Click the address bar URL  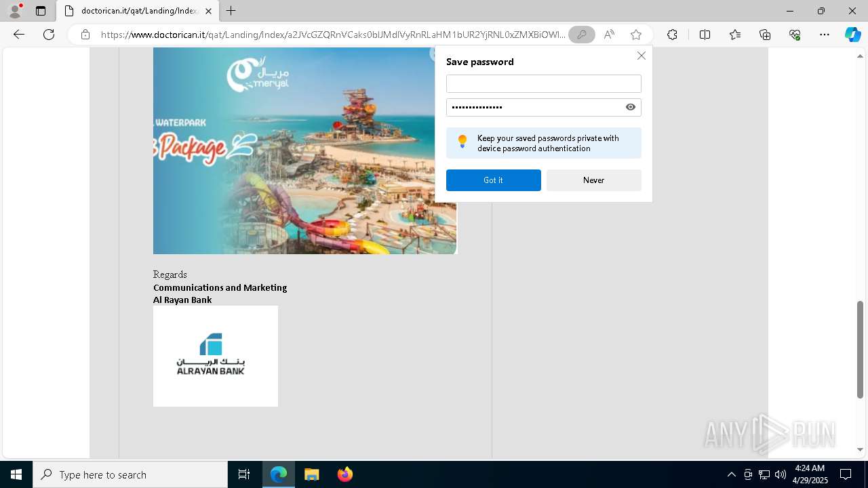point(332,35)
